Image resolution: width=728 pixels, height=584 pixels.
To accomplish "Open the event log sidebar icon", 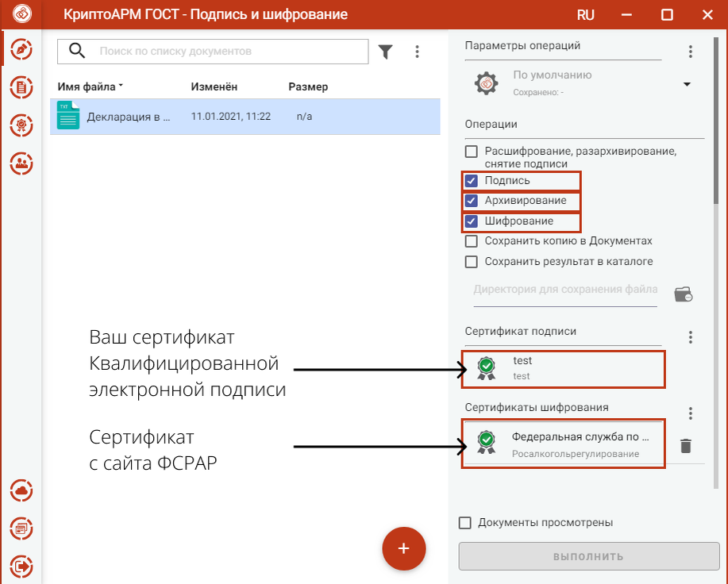I will pyautogui.click(x=21, y=528).
